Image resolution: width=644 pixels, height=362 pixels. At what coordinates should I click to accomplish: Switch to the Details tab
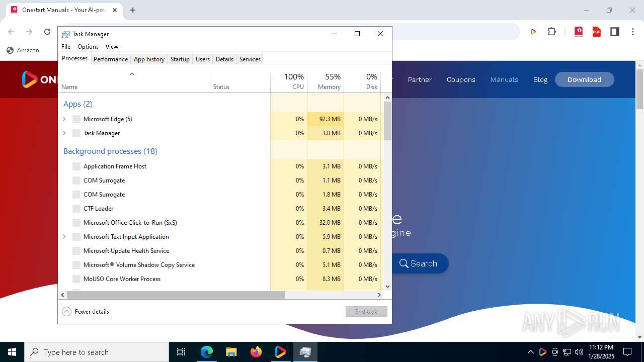224,59
